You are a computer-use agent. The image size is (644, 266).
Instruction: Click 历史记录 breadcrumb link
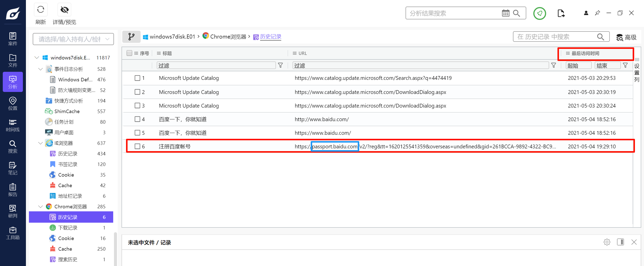pos(270,37)
